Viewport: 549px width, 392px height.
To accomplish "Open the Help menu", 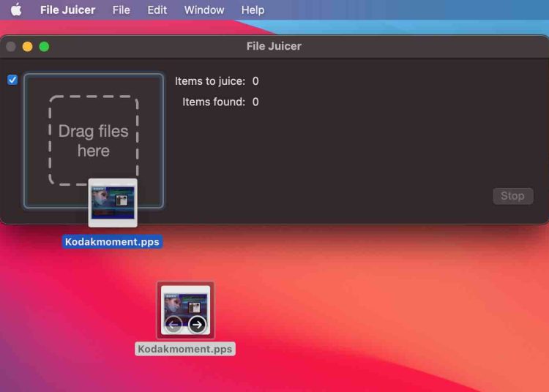I will click(253, 10).
